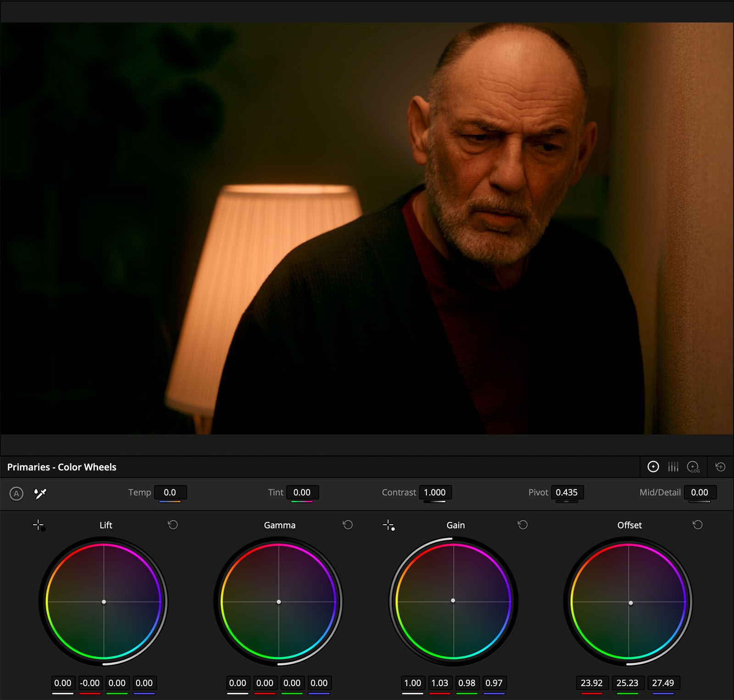Pick white point using Gain crosshair
734x700 pixels.
(x=389, y=525)
